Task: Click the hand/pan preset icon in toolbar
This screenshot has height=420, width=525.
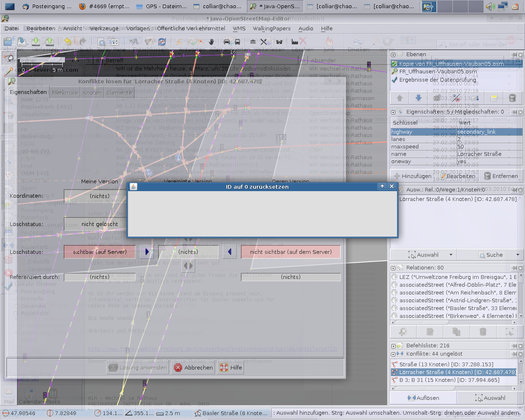Action: (211, 41)
